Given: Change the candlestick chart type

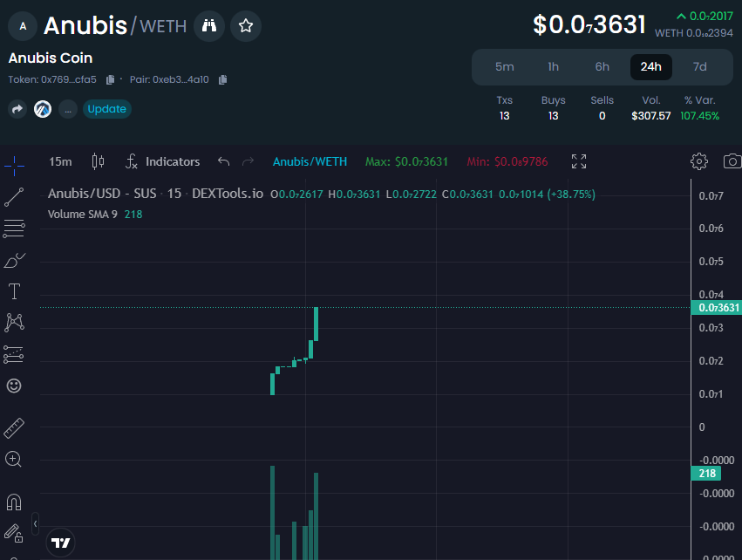Looking at the screenshot, I should (98, 162).
